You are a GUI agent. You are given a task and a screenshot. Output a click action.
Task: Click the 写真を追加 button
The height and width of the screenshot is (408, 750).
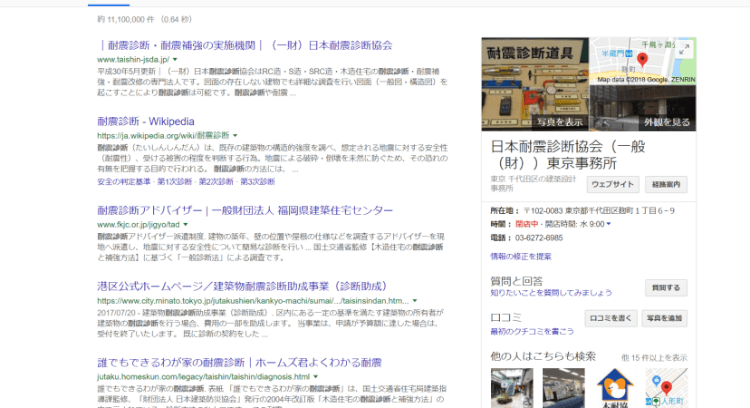coord(664,318)
